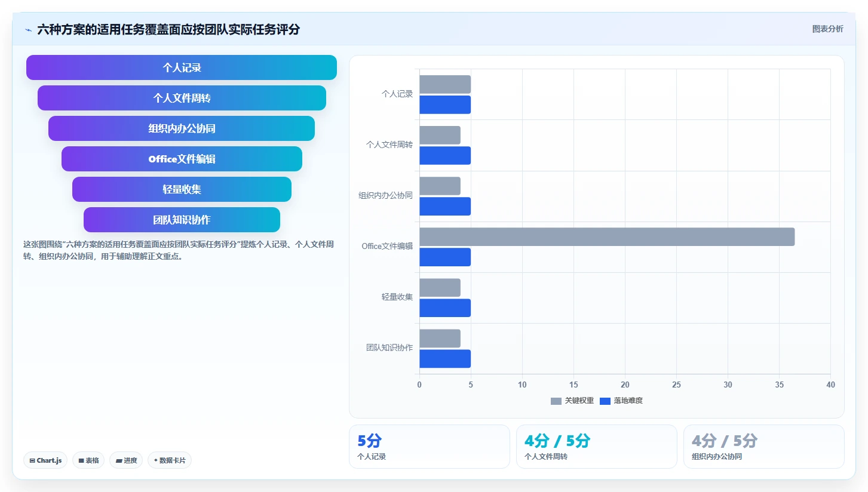Click the 4分 / 5分 个人文件周转 data card

pos(597,447)
